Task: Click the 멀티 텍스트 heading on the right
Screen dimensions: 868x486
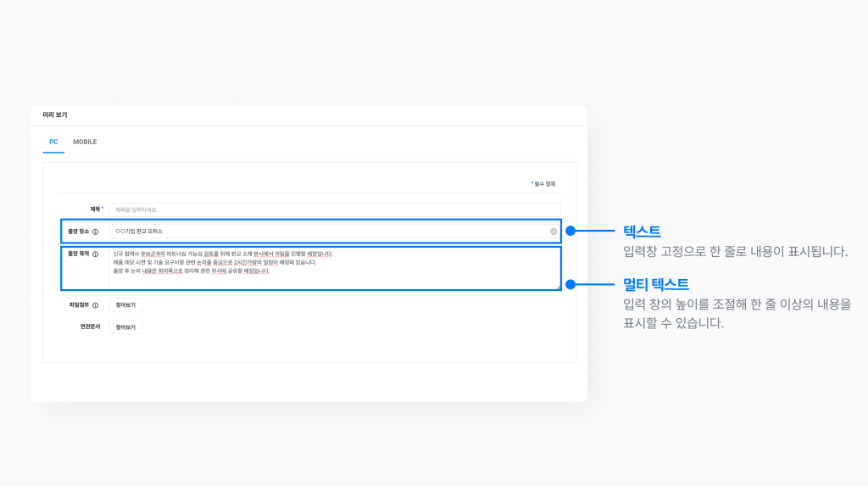Action: tap(656, 284)
